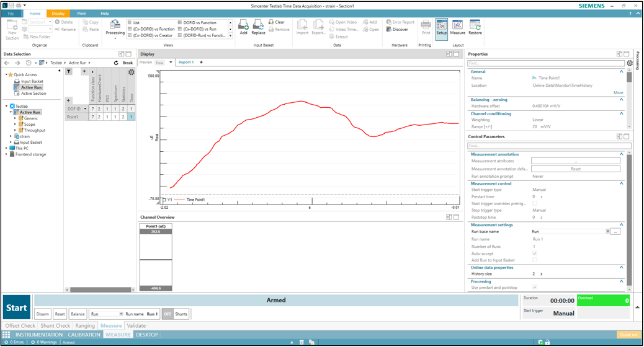This screenshot has width=644, height=347.
Task: Click the filter funnel icon
Action: pyautogui.click(x=69, y=71)
